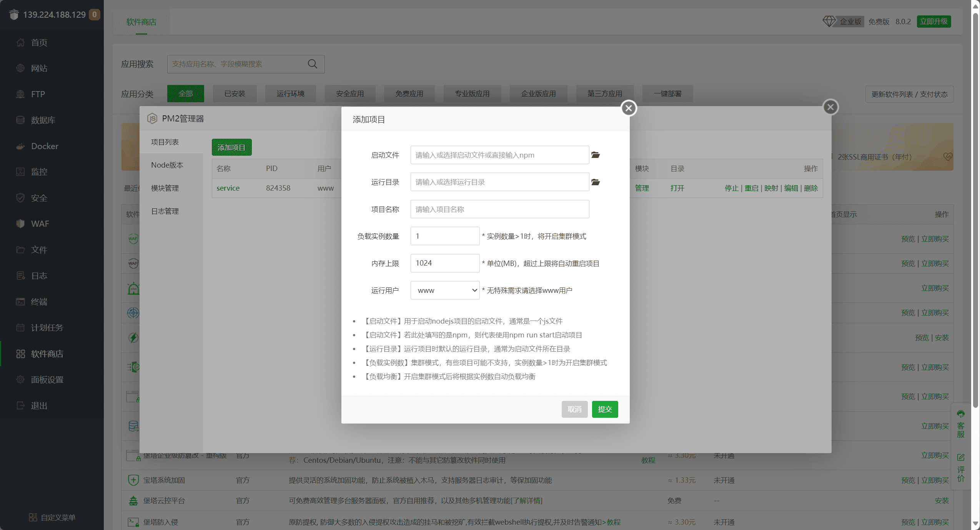Select 模块管理 tab in PM2 manager

165,188
